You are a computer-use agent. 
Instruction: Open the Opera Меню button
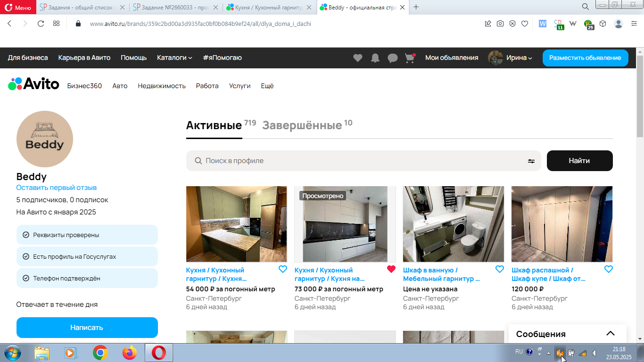(x=18, y=7)
